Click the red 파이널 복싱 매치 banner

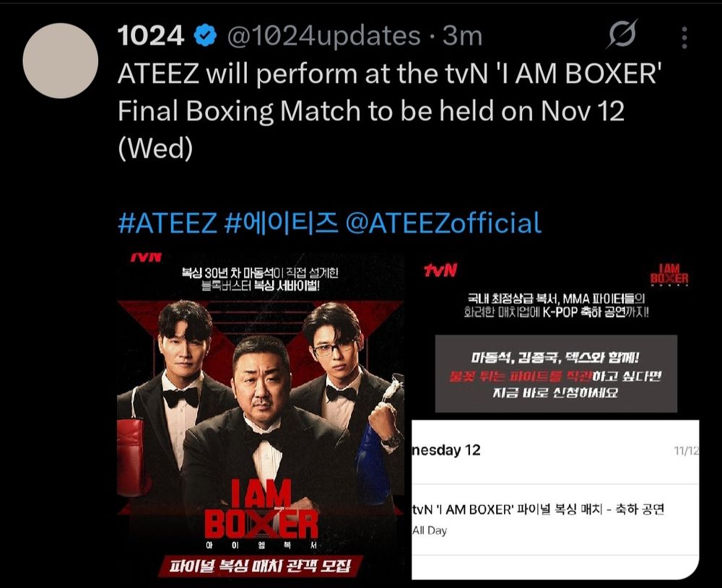tap(261, 566)
